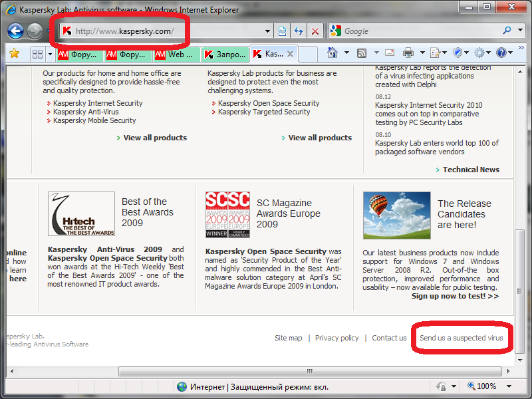Click the SC Magazine Awards 2009 image
The height and width of the screenshot is (399, 532).
[x=227, y=214]
